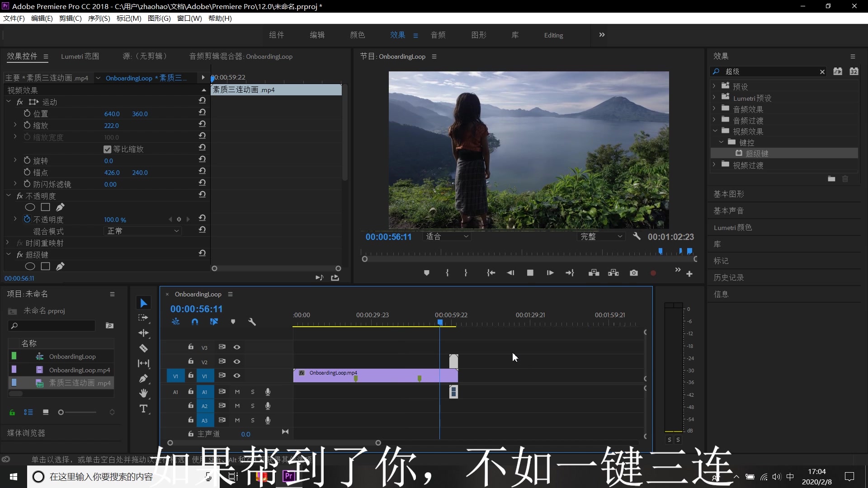This screenshot has width=868, height=488.
Task: Toggle opacity animation stopwatch
Action: (27, 219)
